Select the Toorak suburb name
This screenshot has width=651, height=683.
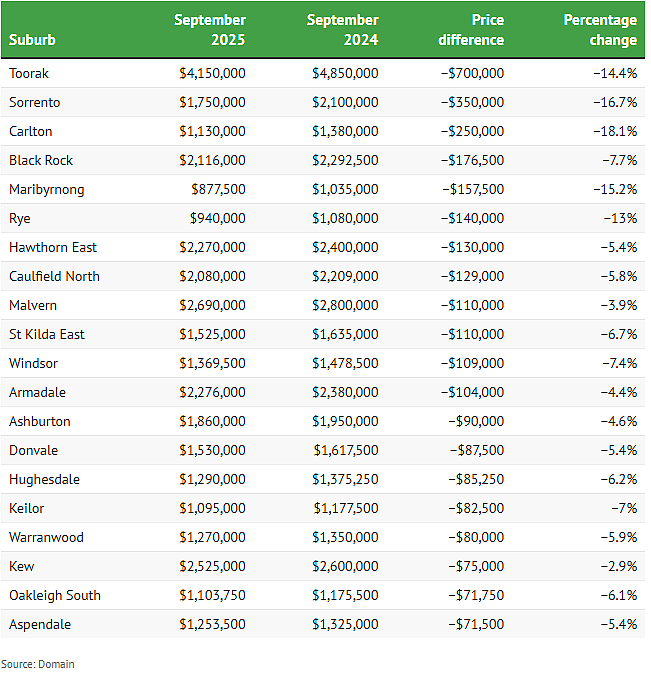(29, 73)
